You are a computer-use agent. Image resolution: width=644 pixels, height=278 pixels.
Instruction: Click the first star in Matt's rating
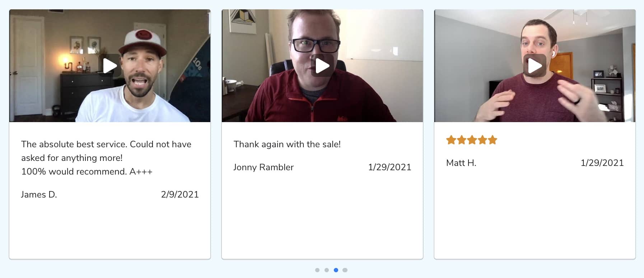point(451,140)
